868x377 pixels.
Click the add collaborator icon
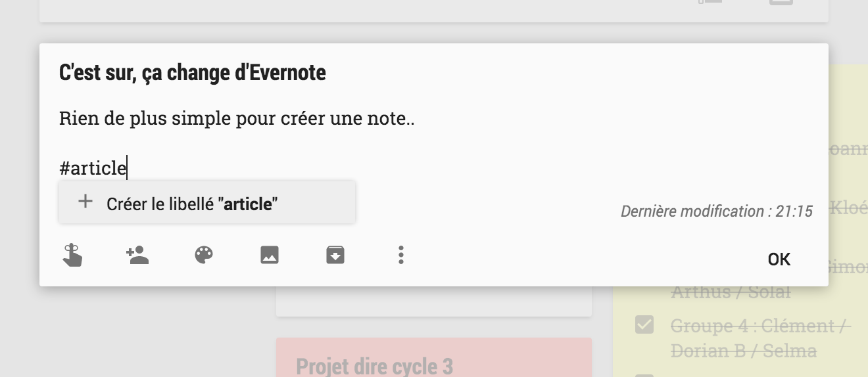pyautogui.click(x=137, y=255)
